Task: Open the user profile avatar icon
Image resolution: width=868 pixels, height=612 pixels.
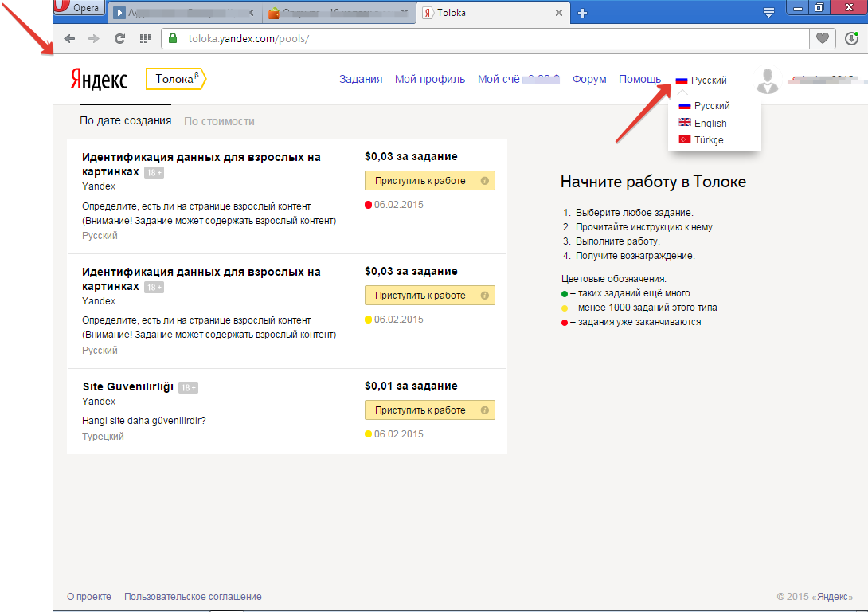Action: (766, 79)
